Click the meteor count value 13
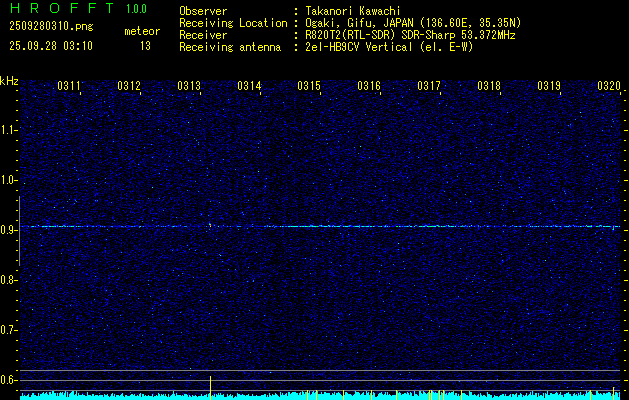Screen dimensions: 629x400 pyautogui.click(x=145, y=46)
